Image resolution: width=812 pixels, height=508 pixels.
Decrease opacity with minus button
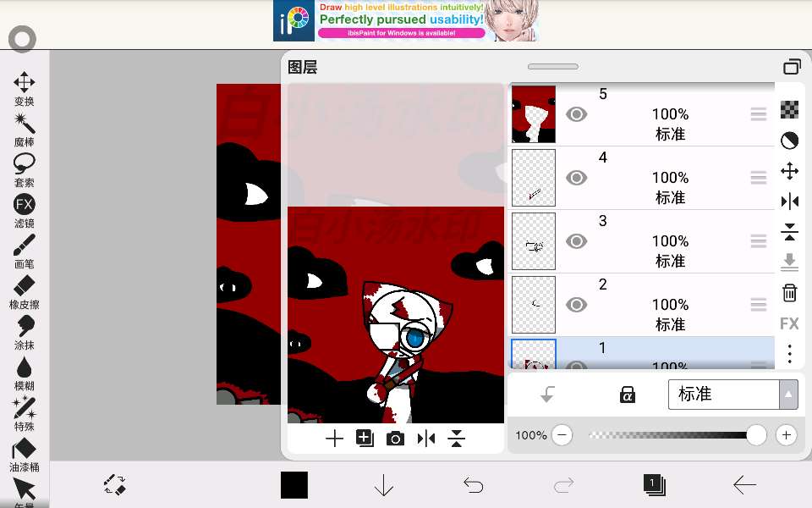[562, 435]
